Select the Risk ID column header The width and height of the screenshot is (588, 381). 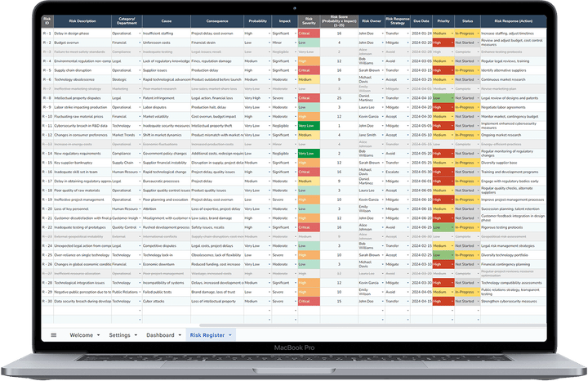(47, 21)
